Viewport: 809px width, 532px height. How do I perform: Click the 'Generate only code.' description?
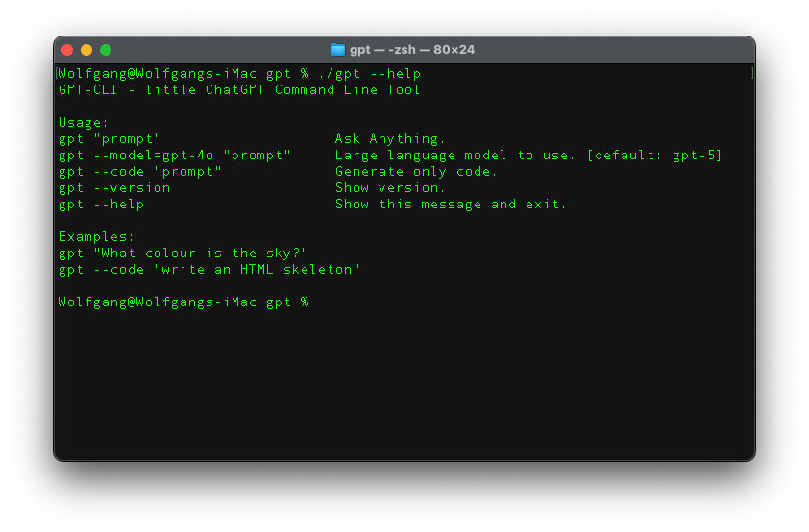point(416,172)
